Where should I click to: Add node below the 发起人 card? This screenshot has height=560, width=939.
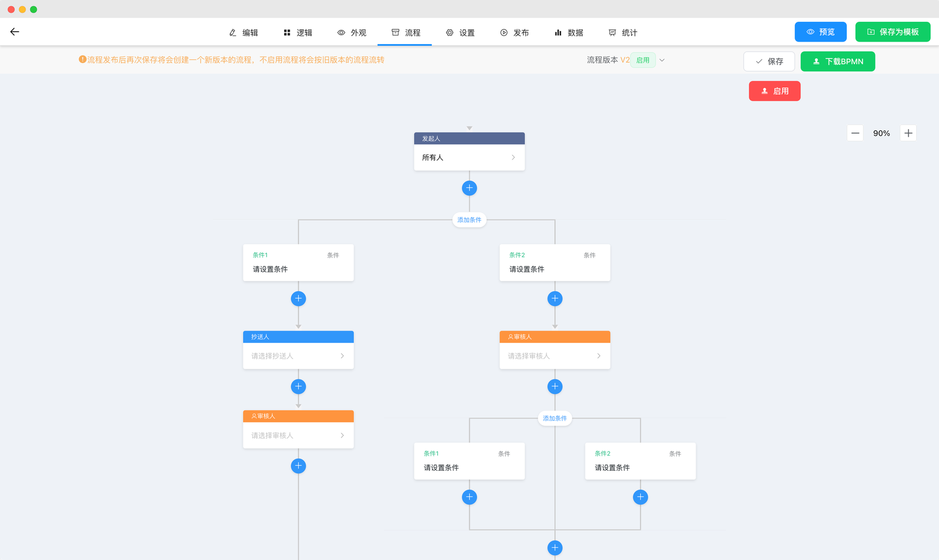[x=469, y=188]
